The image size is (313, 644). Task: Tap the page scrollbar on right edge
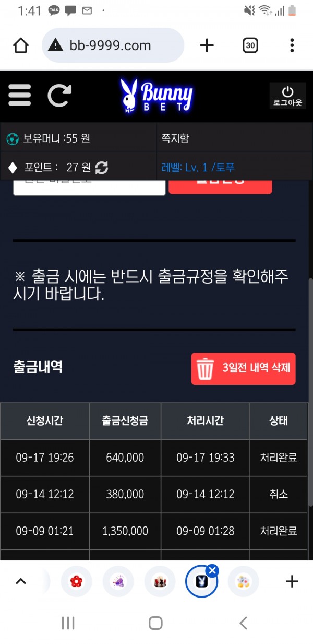(310, 392)
